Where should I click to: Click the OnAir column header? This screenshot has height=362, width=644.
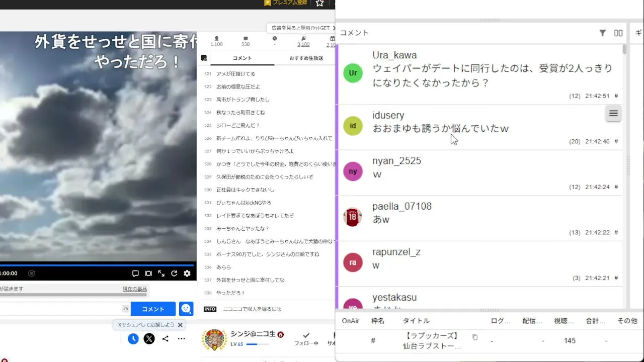351,321
